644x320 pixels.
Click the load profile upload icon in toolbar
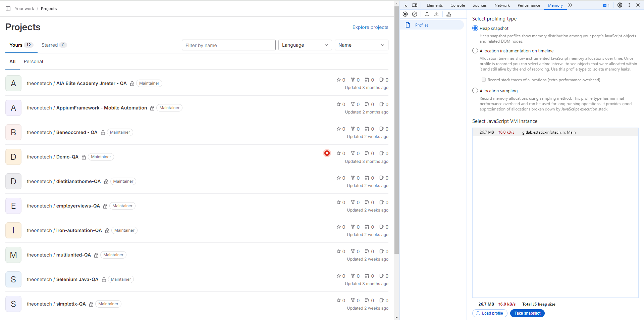pos(427,14)
